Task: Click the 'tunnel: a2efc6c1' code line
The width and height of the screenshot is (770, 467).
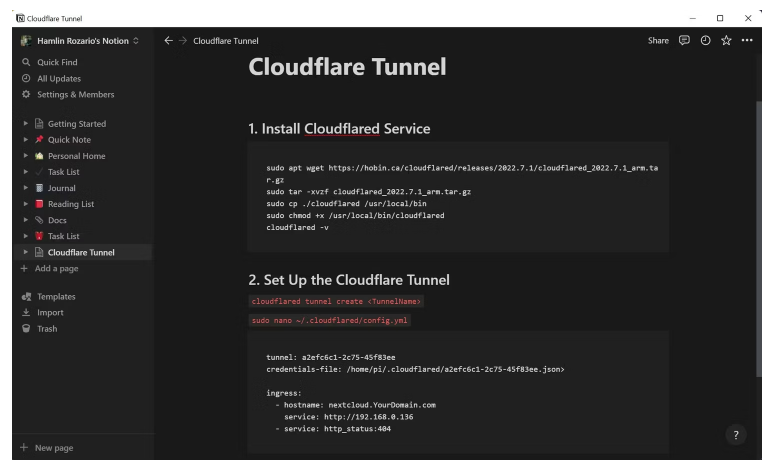Action: click(330, 357)
